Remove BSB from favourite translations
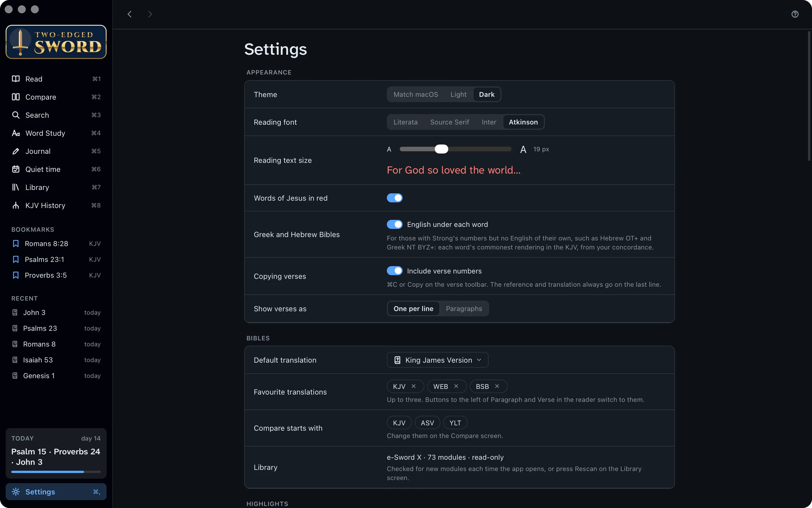 (x=497, y=386)
